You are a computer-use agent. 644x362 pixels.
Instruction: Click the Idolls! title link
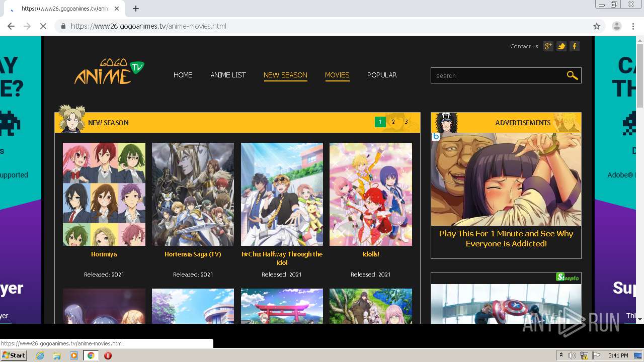371,254
